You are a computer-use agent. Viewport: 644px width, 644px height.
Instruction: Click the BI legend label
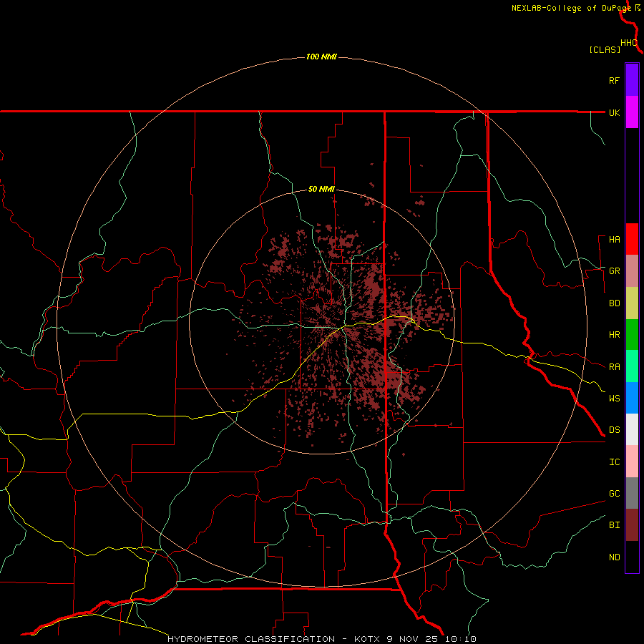pos(614,525)
